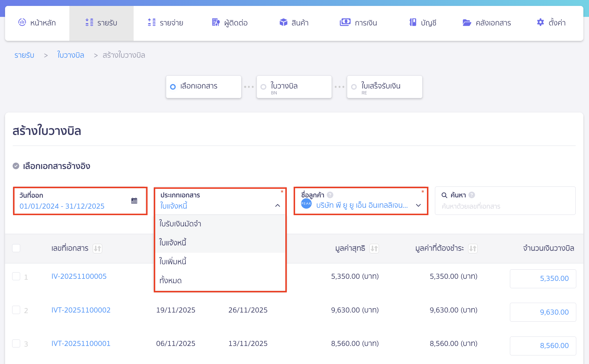Open the หน้าหลัก home icon
The height and width of the screenshot is (364, 589).
pyautogui.click(x=22, y=22)
